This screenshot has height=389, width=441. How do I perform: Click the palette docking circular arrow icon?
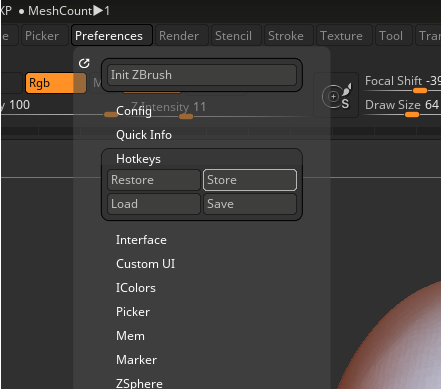coord(84,63)
